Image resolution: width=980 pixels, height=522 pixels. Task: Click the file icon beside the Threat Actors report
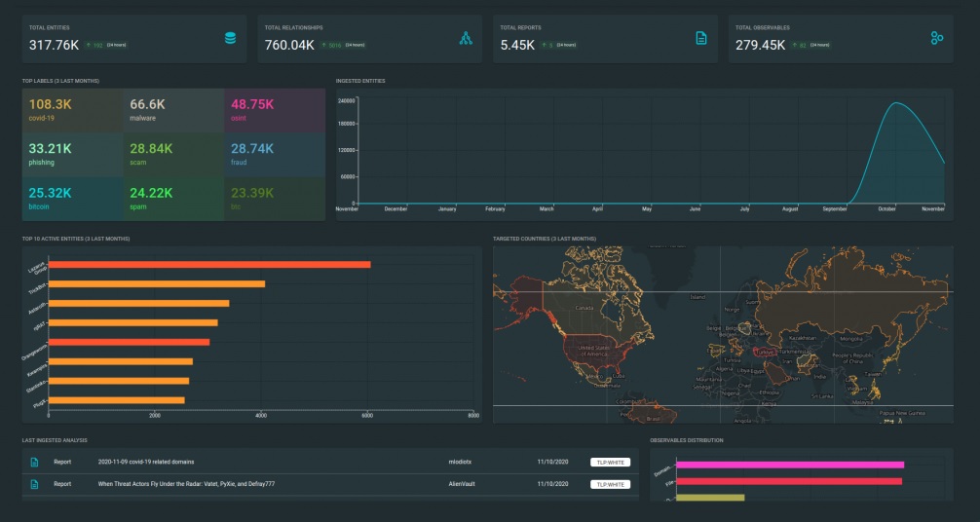tap(35, 483)
